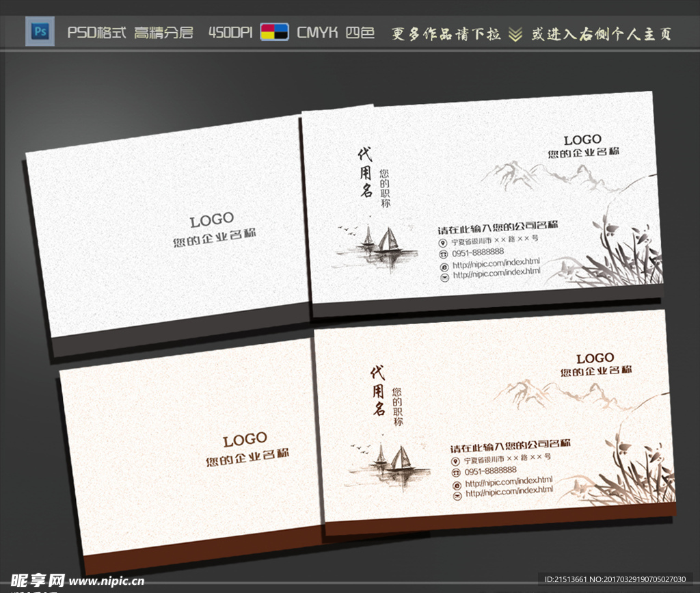Image resolution: width=700 pixels, height=593 pixels.
Task: Click '代用名' on the lower brown card
Action: click(377, 391)
